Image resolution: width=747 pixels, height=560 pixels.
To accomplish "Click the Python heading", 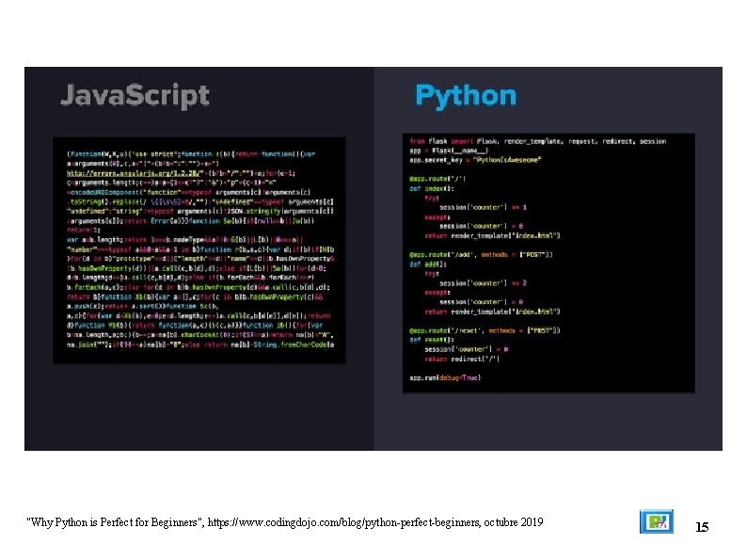I will tap(466, 96).
